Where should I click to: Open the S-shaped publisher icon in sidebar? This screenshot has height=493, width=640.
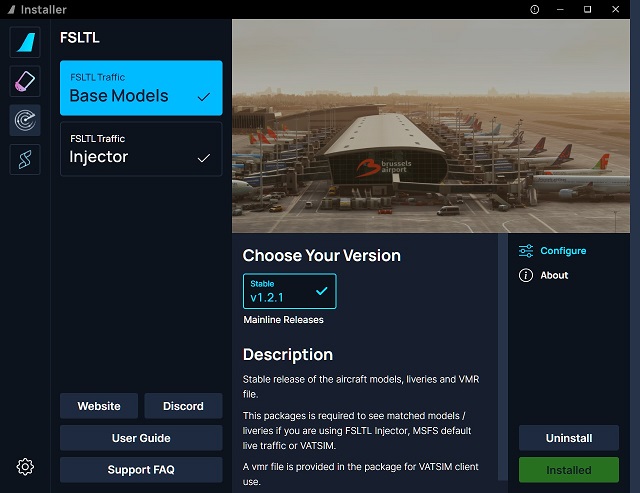pos(25,159)
